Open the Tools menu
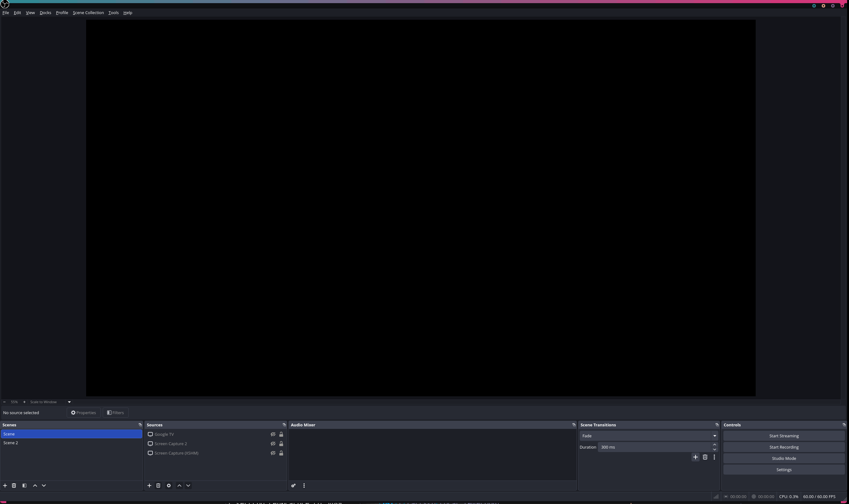 point(113,13)
